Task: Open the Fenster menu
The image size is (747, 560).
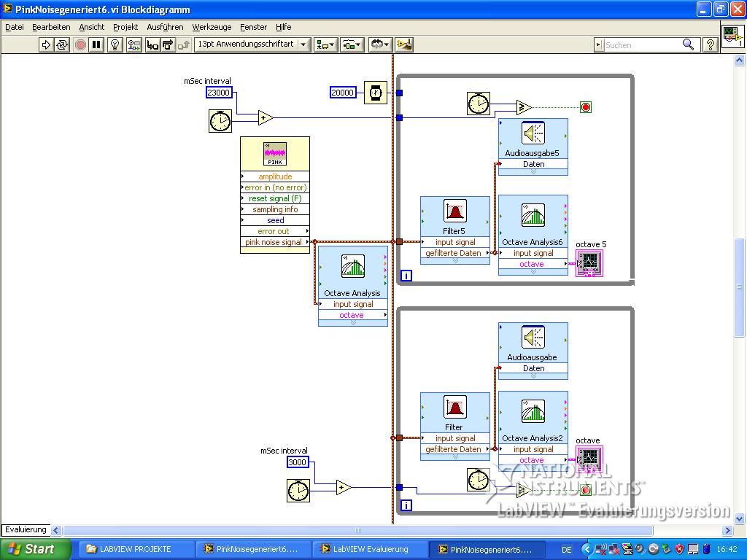Action: click(x=253, y=27)
